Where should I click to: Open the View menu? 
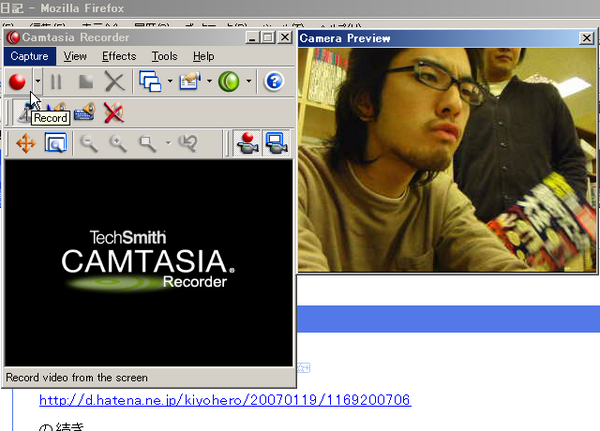[75, 56]
